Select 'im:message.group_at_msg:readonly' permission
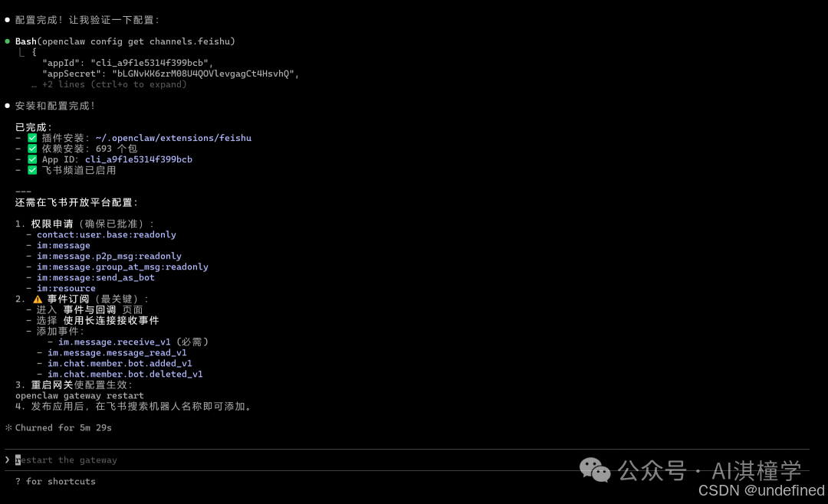This screenshot has height=504, width=828. point(123,267)
